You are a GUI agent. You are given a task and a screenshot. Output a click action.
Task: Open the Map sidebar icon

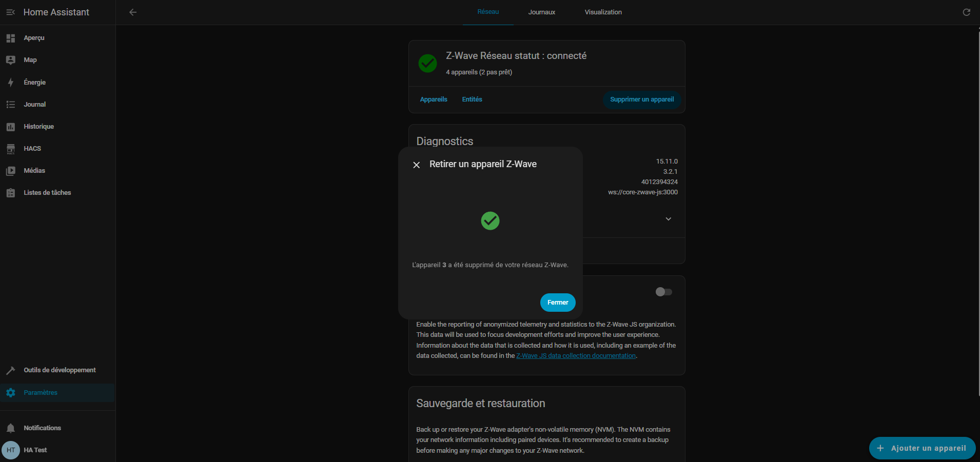point(10,60)
